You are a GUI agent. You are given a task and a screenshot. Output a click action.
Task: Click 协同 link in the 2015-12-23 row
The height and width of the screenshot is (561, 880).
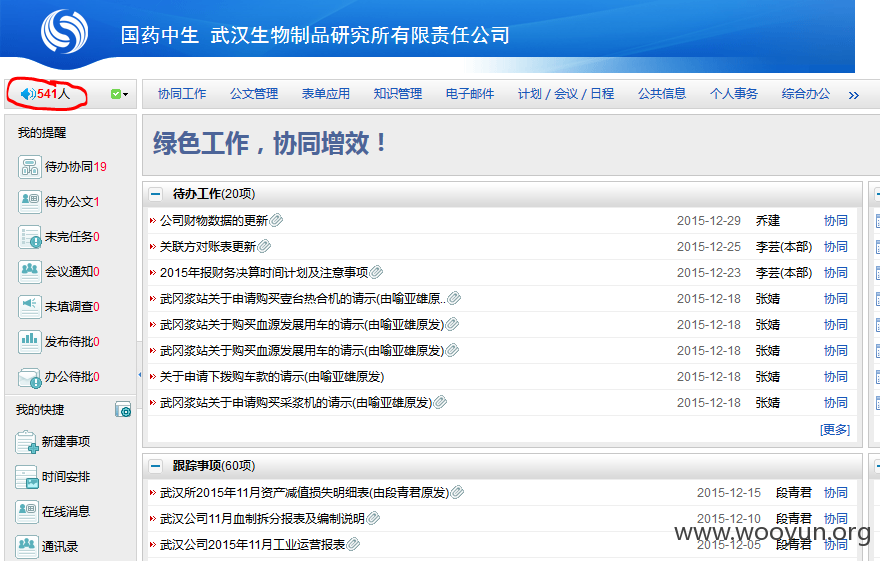coord(836,273)
